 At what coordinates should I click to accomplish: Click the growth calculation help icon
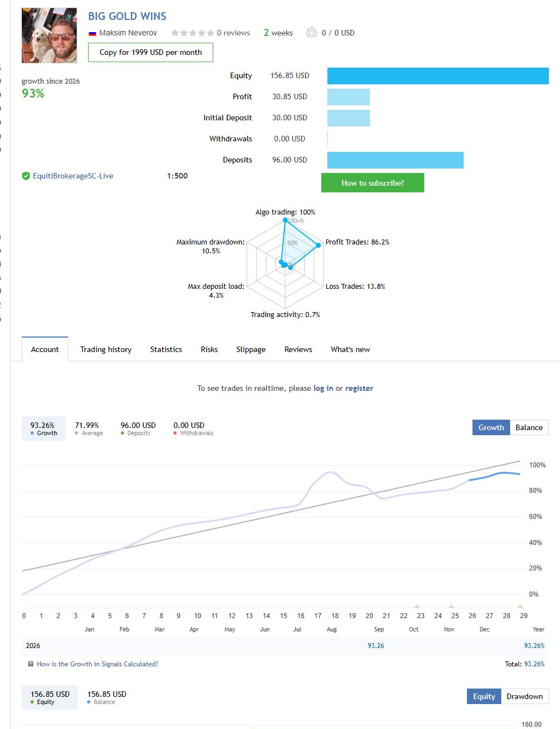[x=30, y=664]
